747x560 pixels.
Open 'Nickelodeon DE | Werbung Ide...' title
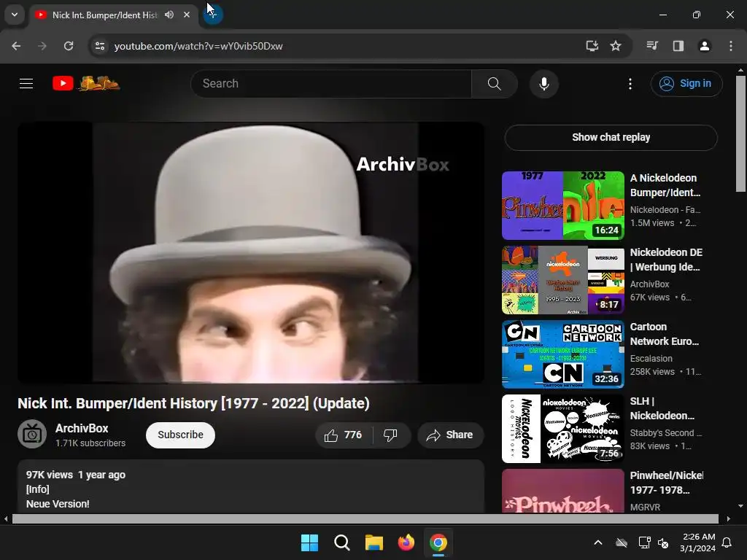point(666,260)
